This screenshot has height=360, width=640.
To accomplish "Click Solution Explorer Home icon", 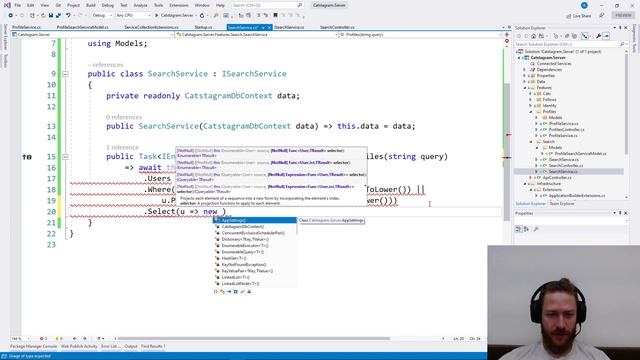I will pyautogui.click(x=533, y=36).
